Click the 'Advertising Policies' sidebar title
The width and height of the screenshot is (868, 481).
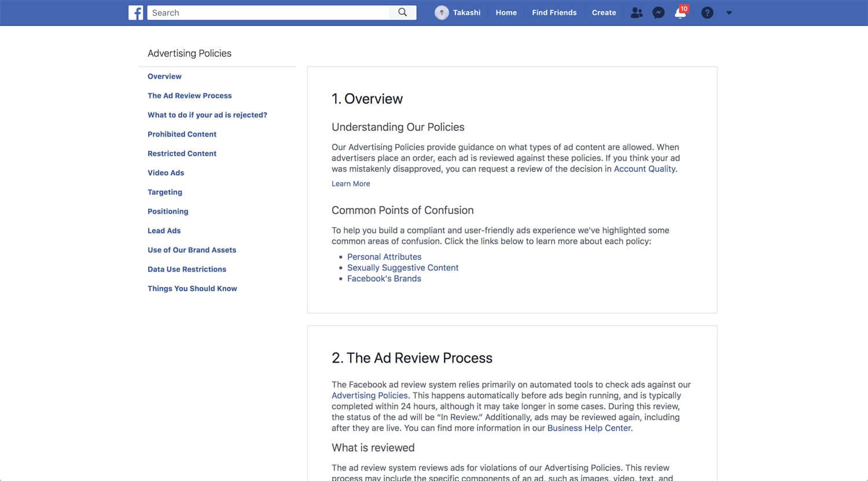click(x=189, y=53)
